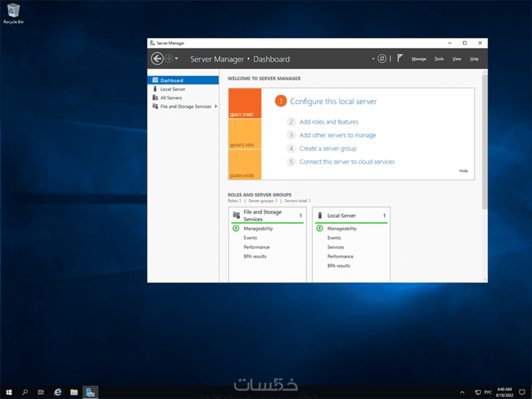Click Events in File and Storage Services tile

coord(250,238)
